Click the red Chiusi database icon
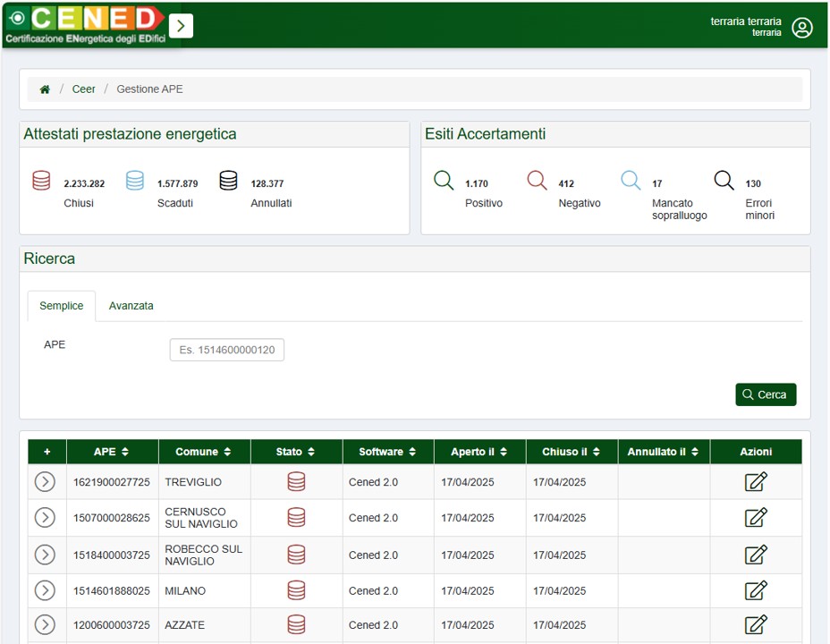830x644 pixels. click(x=41, y=181)
